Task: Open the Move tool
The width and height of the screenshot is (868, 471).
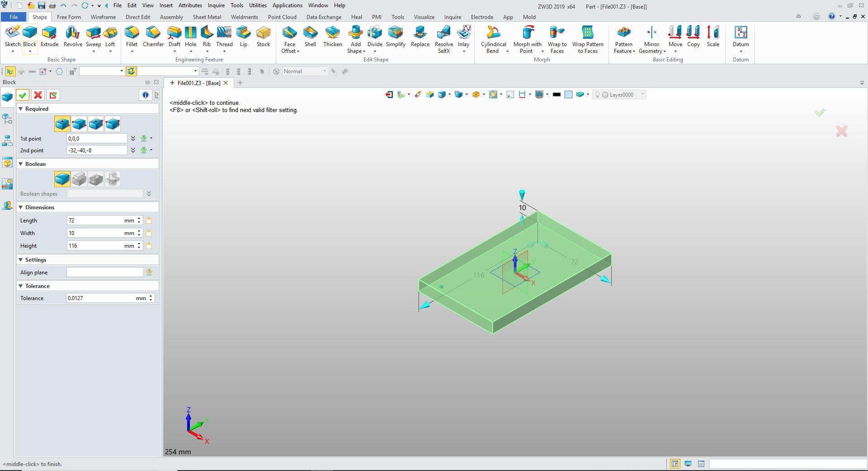Action: 675,36
